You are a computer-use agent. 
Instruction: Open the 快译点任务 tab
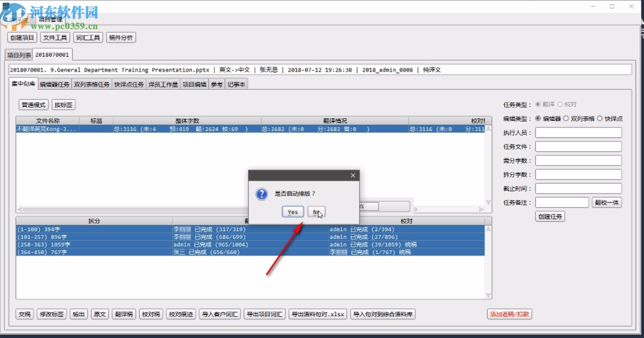129,84
